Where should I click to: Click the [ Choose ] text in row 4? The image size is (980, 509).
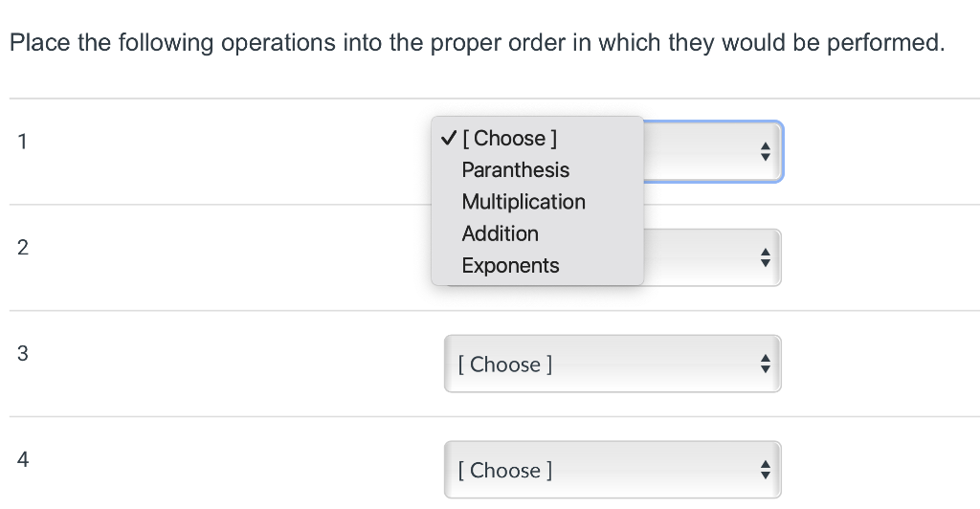[x=505, y=471]
